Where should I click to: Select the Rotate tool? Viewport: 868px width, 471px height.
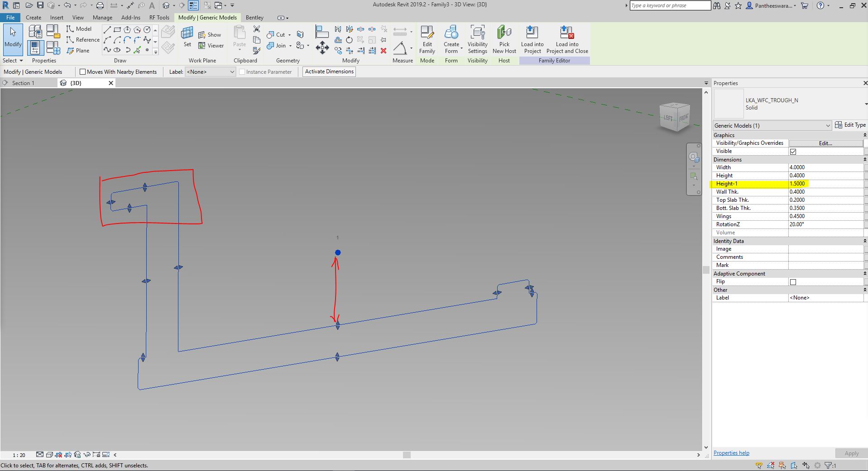[x=349, y=40]
